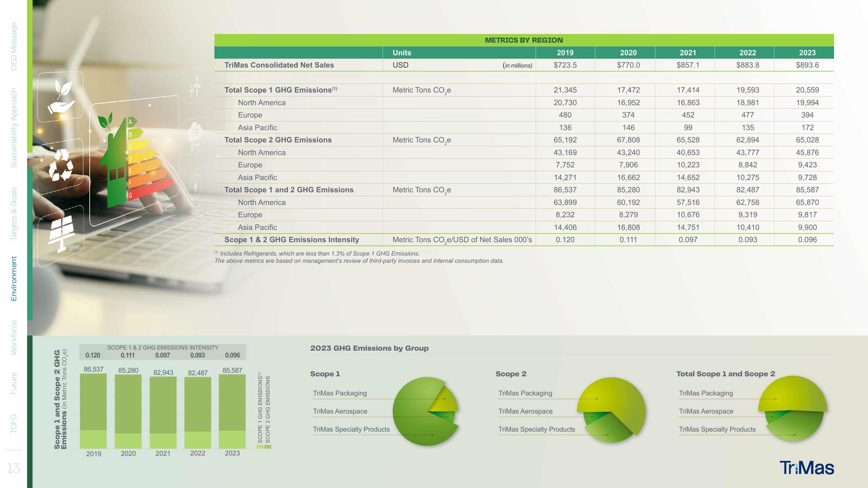Switch to the Workforce sidebar tab
The image size is (868, 488).
[x=14, y=337]
